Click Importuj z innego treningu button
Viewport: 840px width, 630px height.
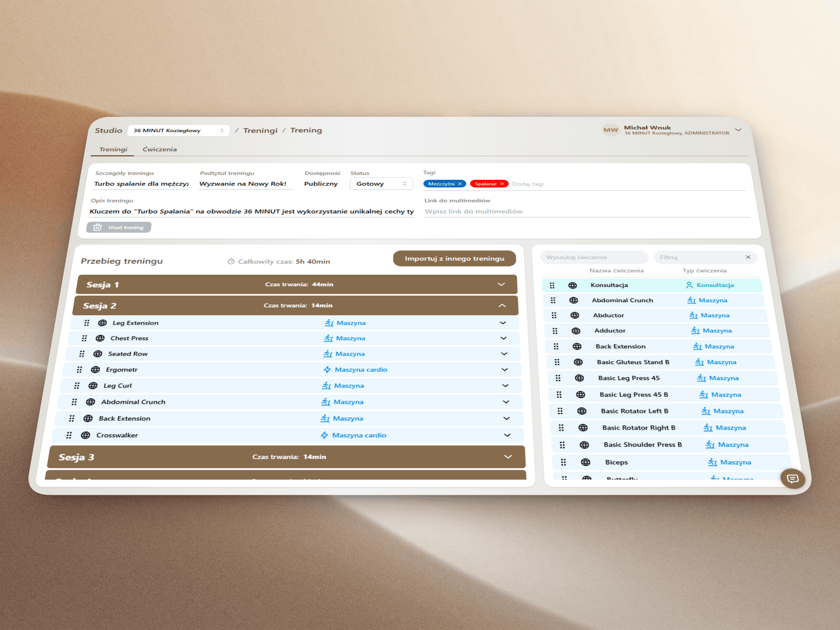[454, 259]
